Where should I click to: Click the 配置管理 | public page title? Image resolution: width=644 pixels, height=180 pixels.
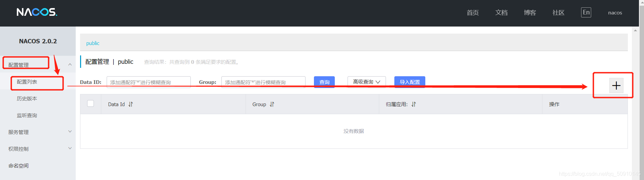pyautogui.click(x=109, y=62)
